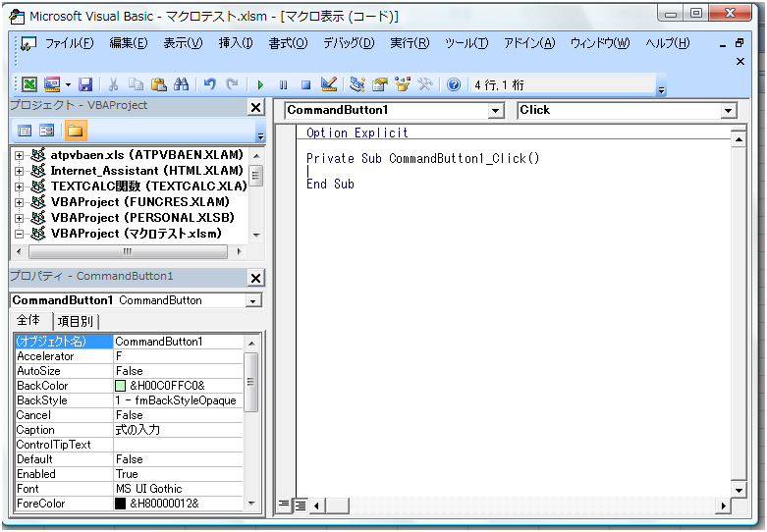The height and width of the screenshot is (532, 767).
Task: Click the BackColor green color swatch
Action: tap(120, 386)
